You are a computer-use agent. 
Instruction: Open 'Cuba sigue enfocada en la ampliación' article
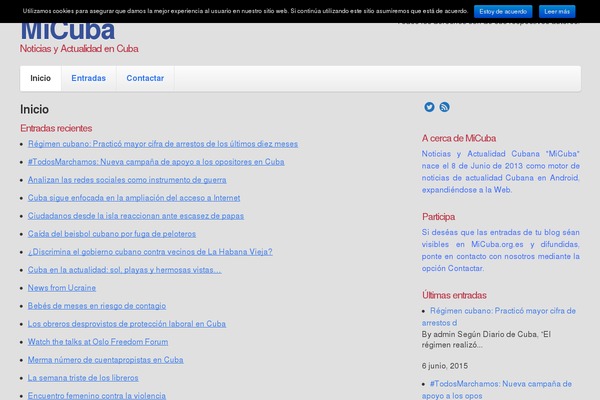[134, 198]
